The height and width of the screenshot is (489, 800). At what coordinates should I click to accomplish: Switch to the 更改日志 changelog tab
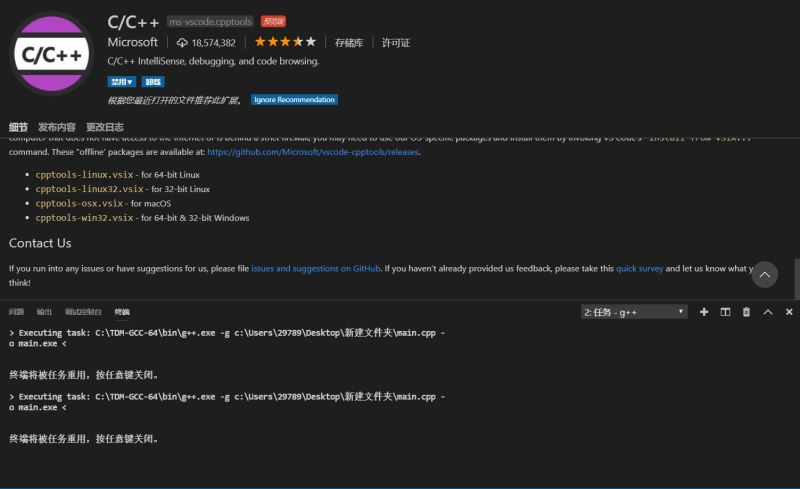[105, 127]
